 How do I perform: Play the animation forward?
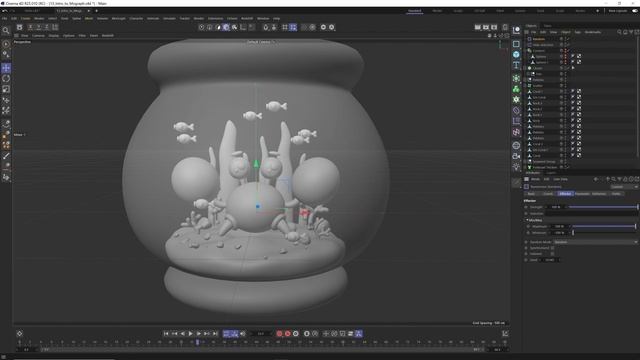191,334
